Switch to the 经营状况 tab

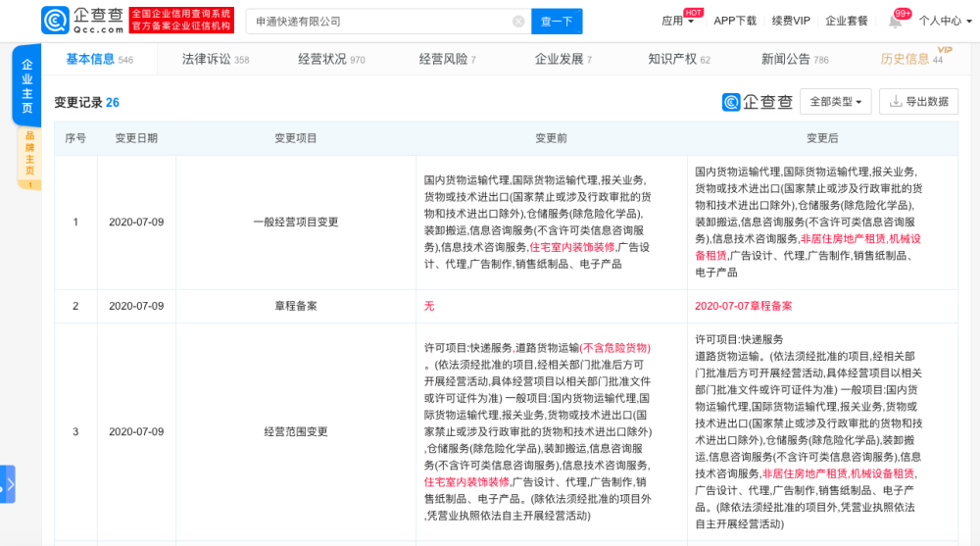(x=331, y=60)
